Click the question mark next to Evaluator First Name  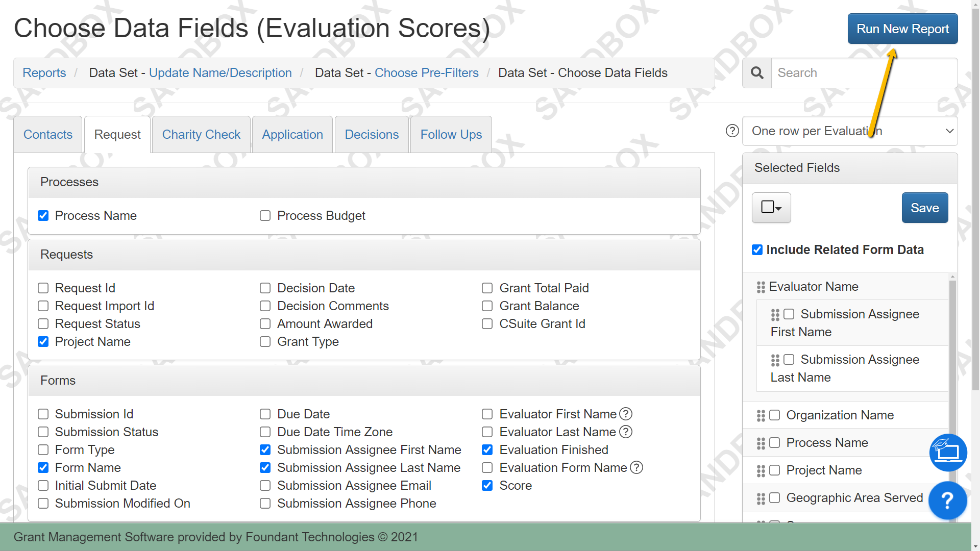point(626,414)
